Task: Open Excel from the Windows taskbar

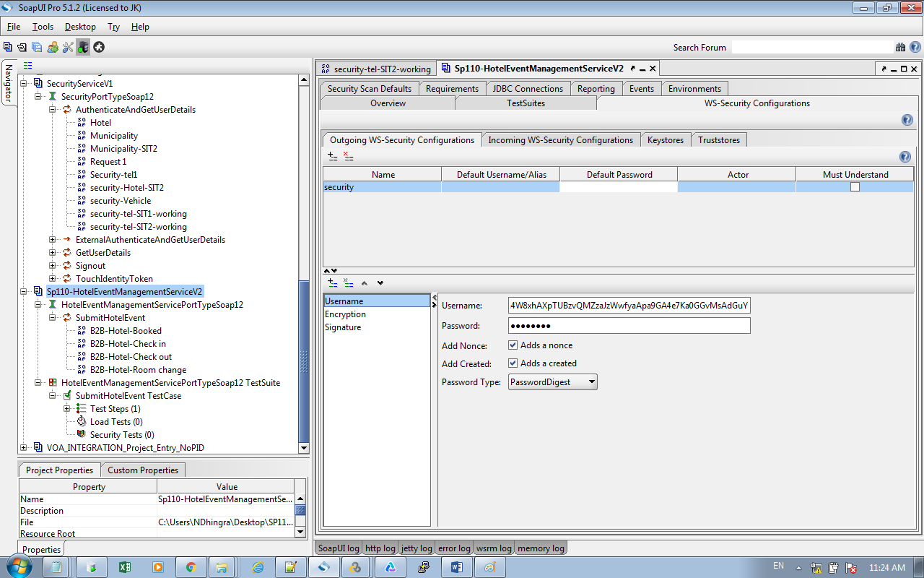Action: coord(124,567)
